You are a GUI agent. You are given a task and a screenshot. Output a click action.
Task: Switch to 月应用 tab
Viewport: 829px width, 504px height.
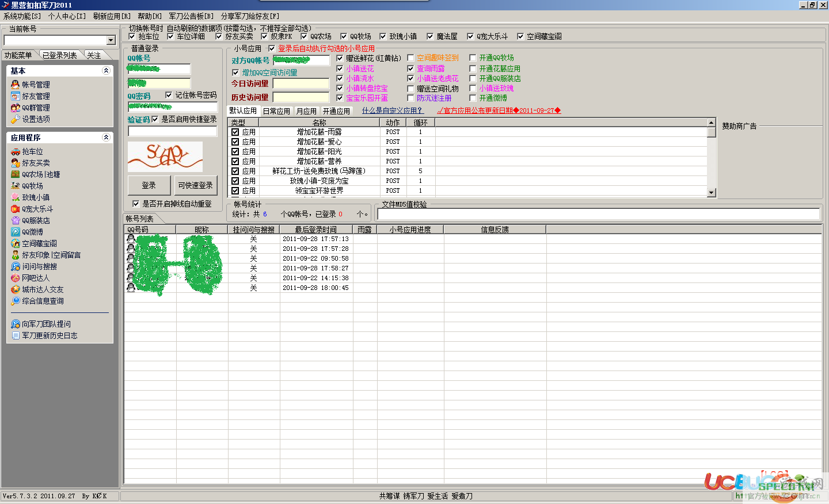coord(307,111)
